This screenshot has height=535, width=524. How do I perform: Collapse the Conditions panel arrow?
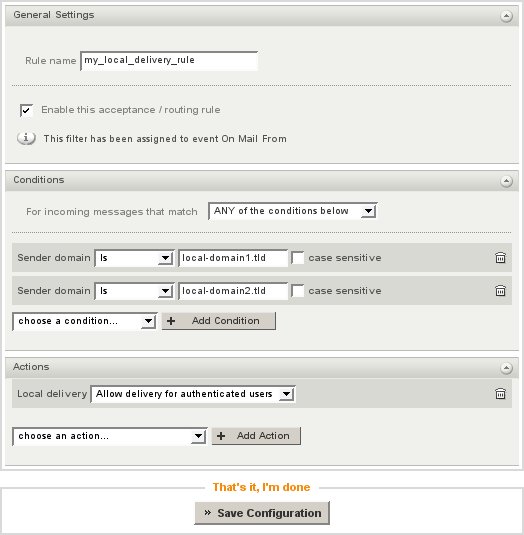coord(506,181)
